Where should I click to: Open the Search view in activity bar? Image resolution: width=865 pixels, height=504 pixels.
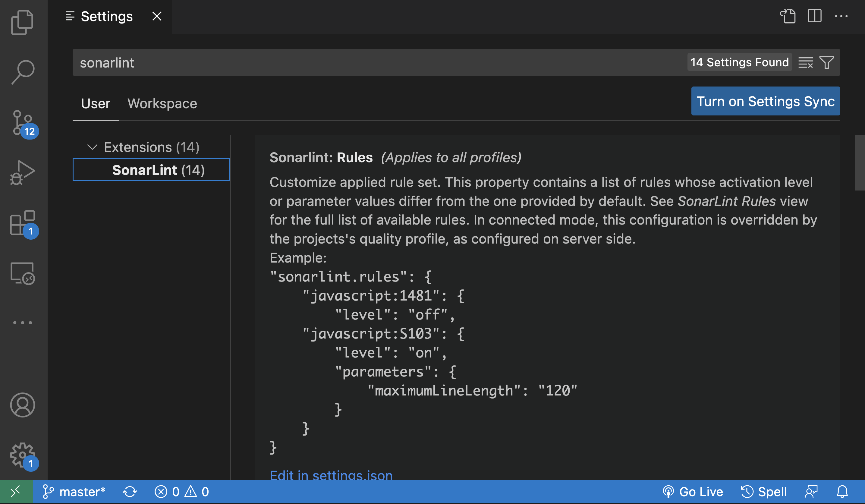22,72
